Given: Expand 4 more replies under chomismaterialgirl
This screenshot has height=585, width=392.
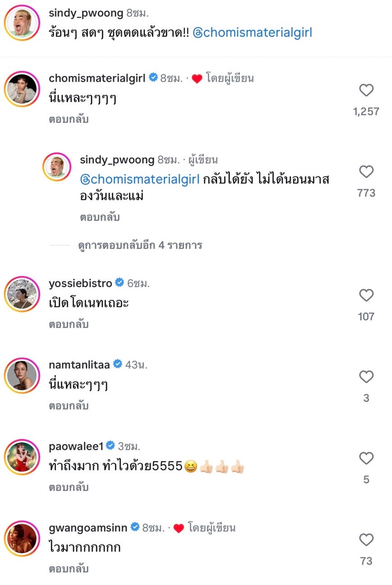Looking at the screenshot, I should (140, 245).
